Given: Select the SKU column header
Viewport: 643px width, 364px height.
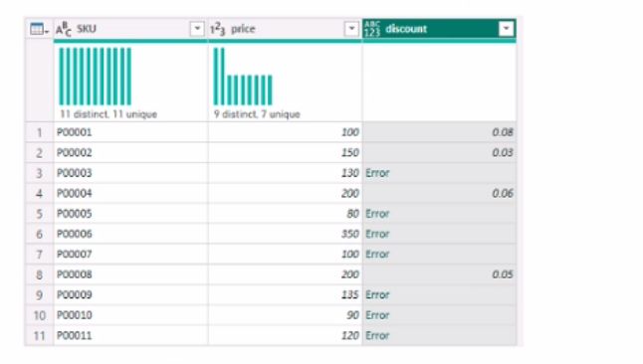Looking at the screenshot, I should [130, 29].
